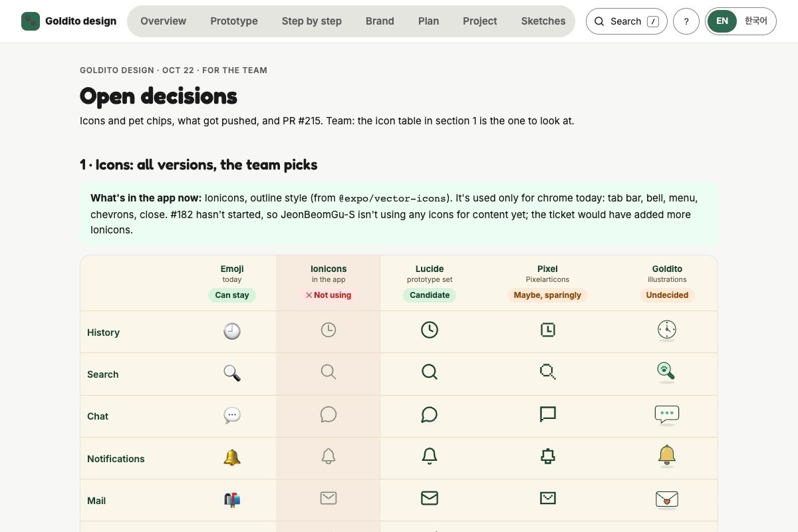Click the Emoji bell in Notifications row

(232, 458)
